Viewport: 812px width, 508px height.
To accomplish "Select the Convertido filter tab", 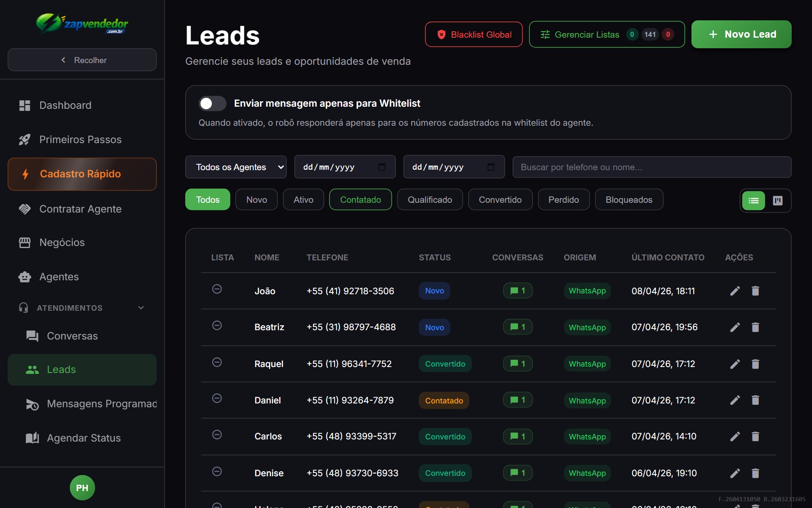I will click(x=500, y=199).
